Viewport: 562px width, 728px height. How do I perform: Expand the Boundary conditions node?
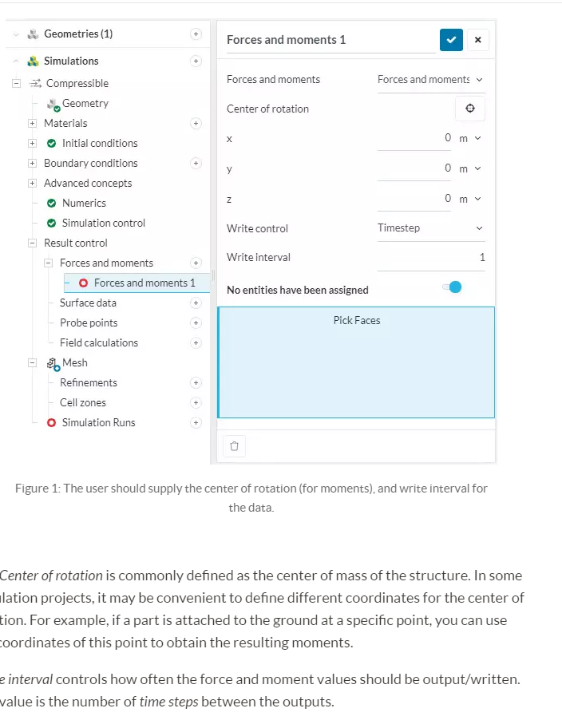pyautogui.click(x=33, y=164)
